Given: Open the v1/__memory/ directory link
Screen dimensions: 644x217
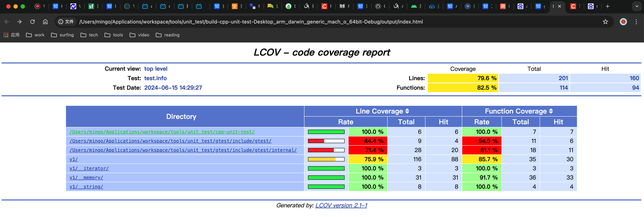Looking at the screenshot, I should point(86,178).
